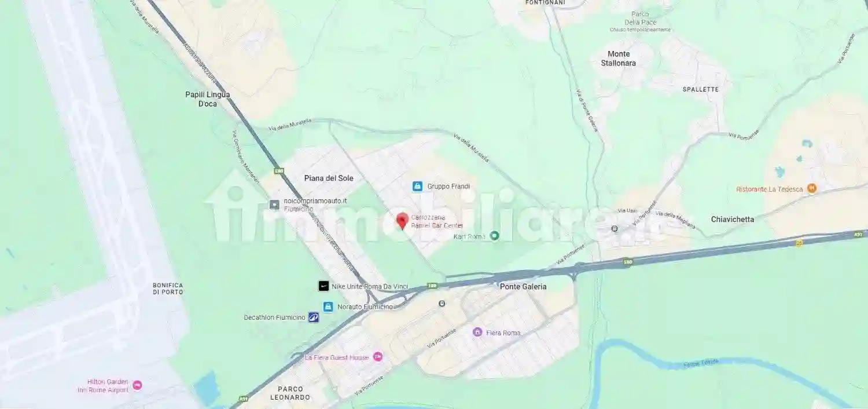
Task: Select the Norauto Fiumicino shopping bag icon
Action: [x=328, y=306]
